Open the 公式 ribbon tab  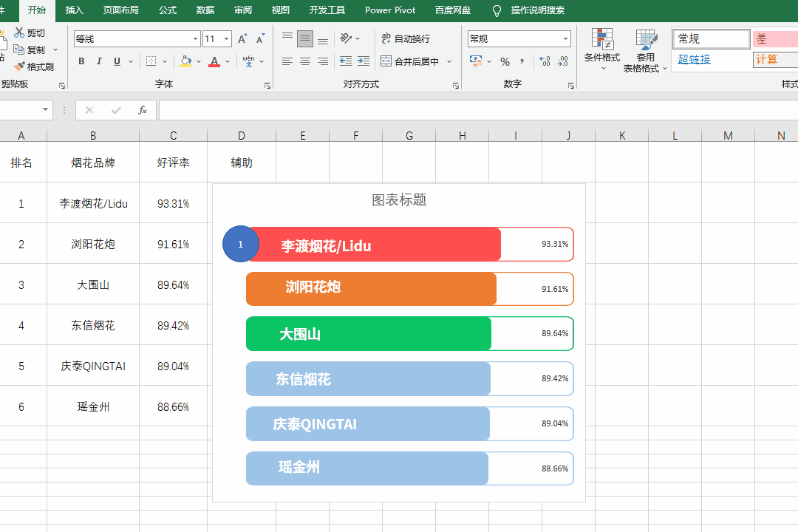[168, 10]
